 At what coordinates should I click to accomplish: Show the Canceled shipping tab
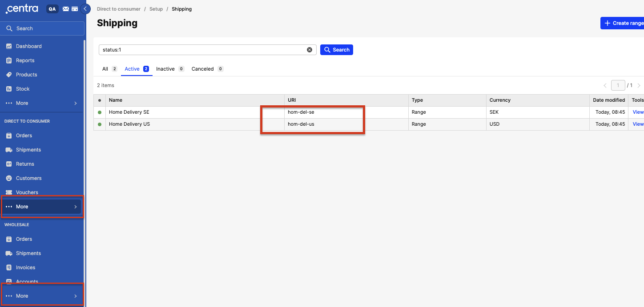click(x=203, y=69)
